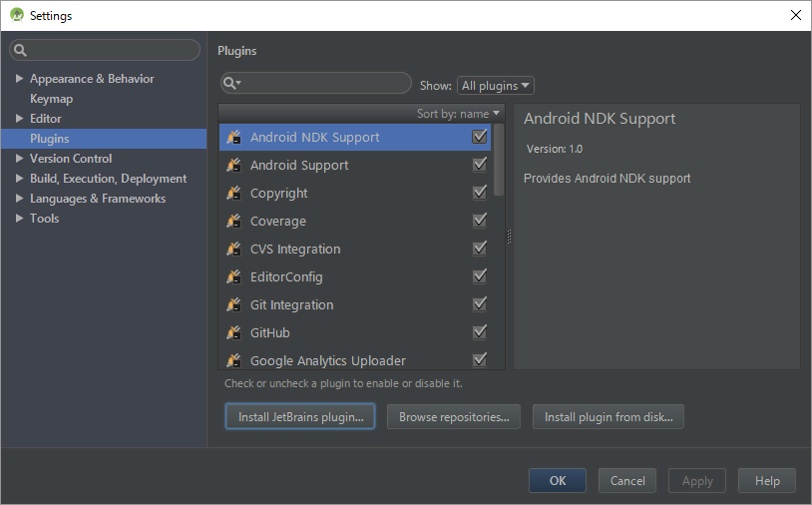Screen dimensions: 812x505
Task: Click the Browse repositories button
Action: [454, 417]
